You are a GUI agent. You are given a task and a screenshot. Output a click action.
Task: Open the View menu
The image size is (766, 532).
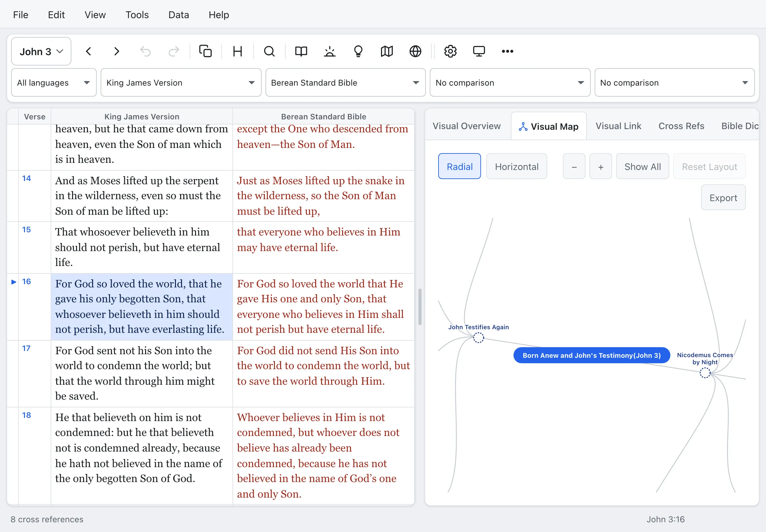(x=95, y=15)
